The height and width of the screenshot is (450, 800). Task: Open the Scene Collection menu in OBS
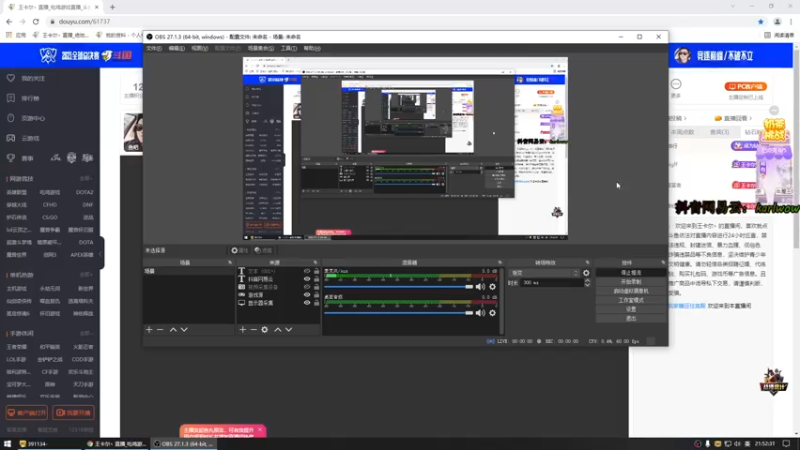click(x=260, y=48)
